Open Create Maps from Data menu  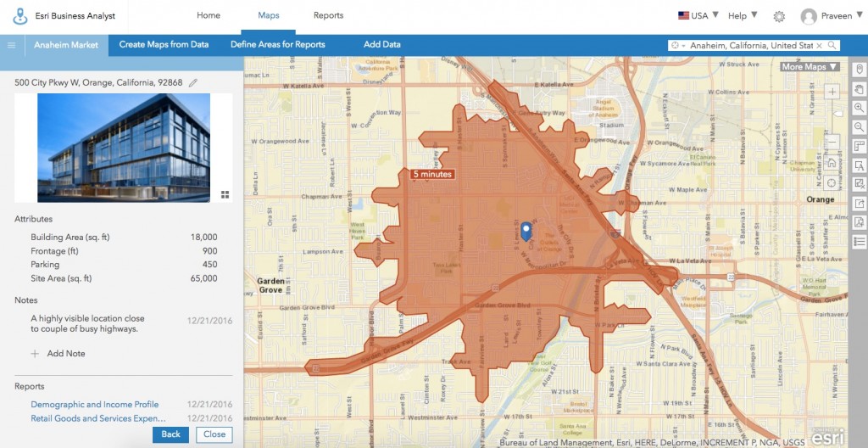[164, 44]
